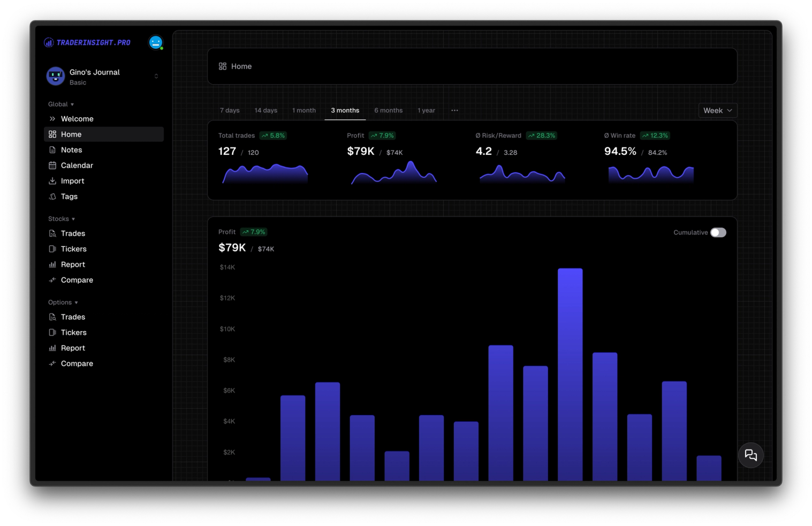
Task: Open the Week interval dropdown
Action: pos(718,110)
